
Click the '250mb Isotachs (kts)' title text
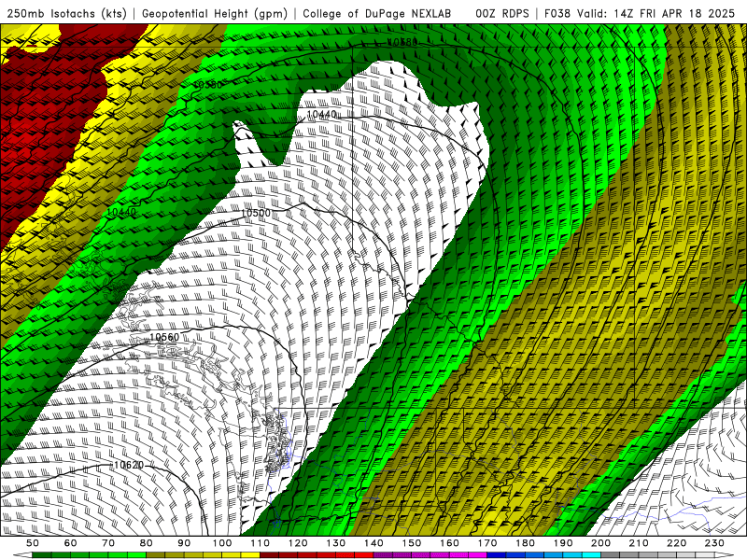point(66,13)
